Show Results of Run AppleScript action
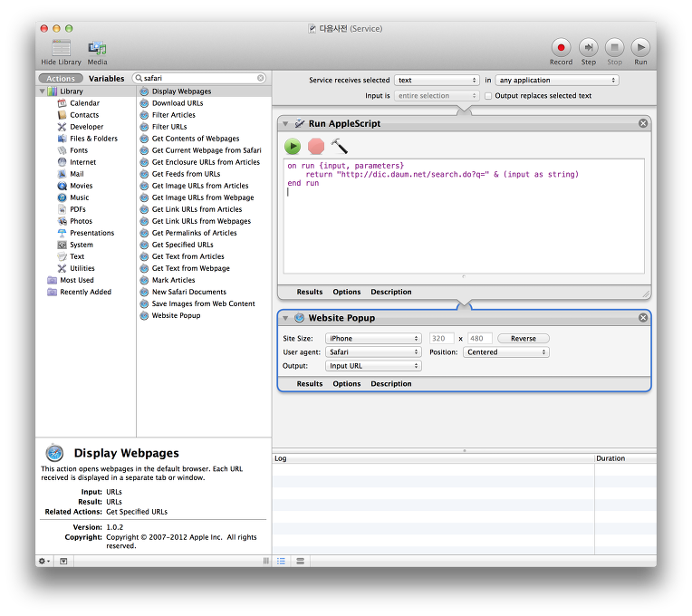Viewport: 692px width, 616px height. coord(310,292)
